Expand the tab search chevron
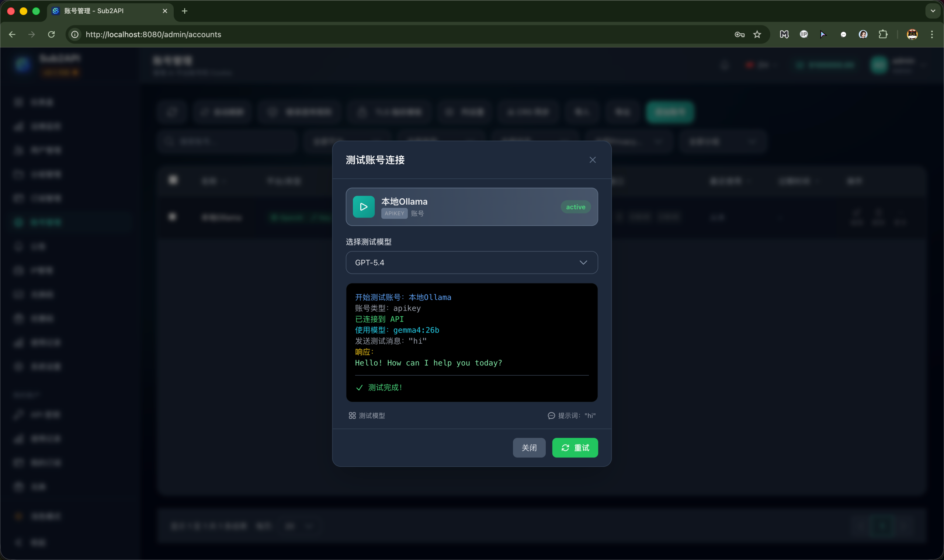The height and width of the screenshot is (560, 944). 933,11
